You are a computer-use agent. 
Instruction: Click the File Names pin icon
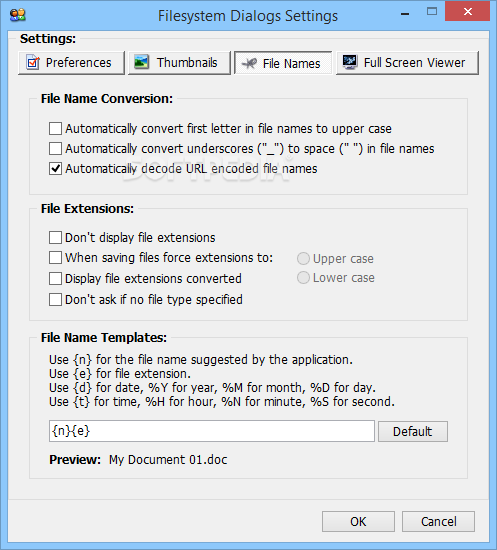coord(249,63)
